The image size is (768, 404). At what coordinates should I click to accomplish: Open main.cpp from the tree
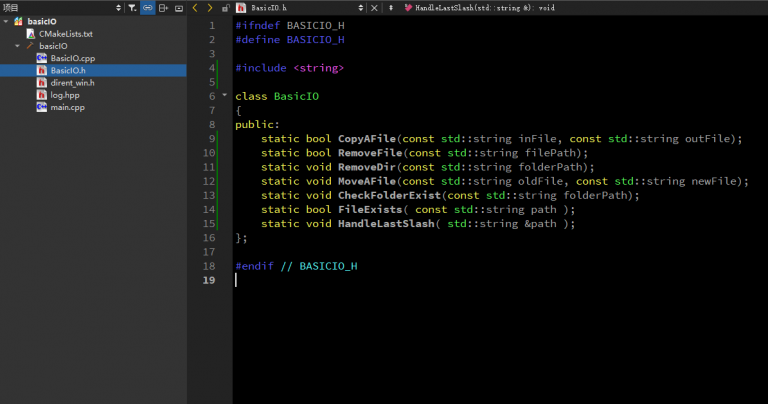point(67,107)
